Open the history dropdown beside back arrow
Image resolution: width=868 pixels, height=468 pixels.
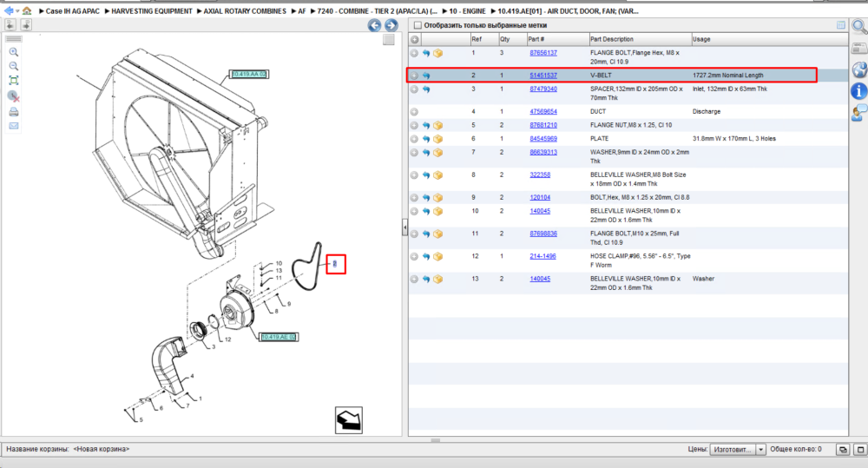[17, 11]
